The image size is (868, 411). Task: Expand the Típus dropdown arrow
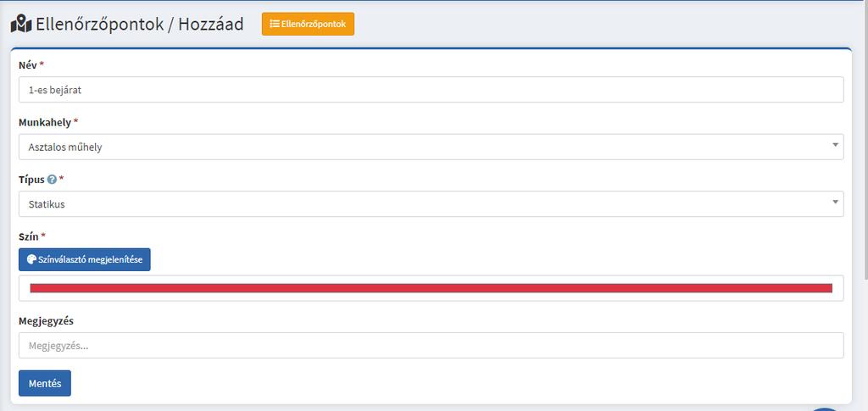pyautogui.click(x=835, y=202)
